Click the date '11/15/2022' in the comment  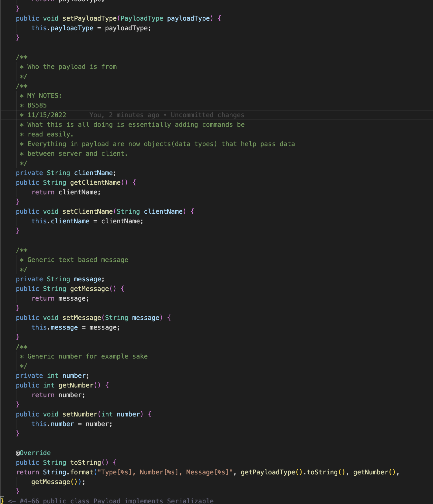pyautogui.click(x=47, y=115)
